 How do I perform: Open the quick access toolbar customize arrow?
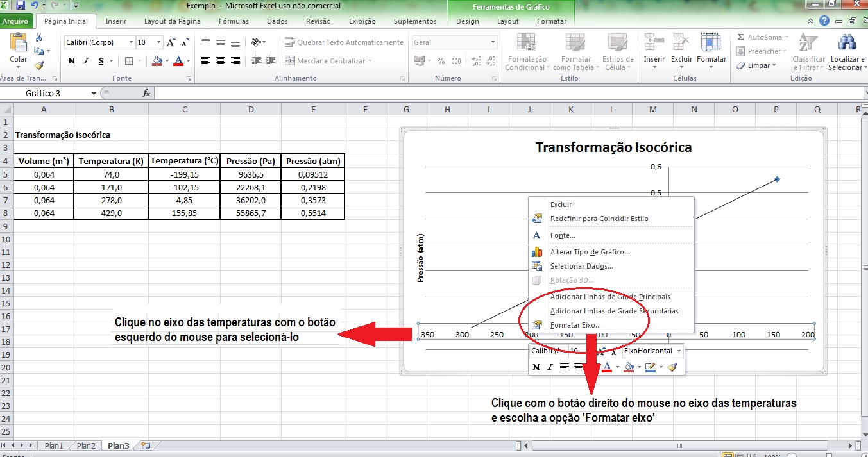(x=76, y=6)
